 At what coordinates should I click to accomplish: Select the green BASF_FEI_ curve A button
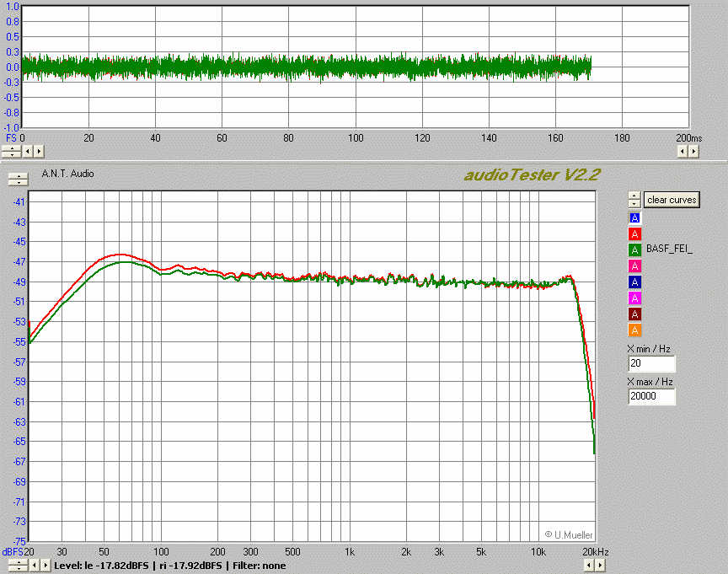(x=634, y=249)
